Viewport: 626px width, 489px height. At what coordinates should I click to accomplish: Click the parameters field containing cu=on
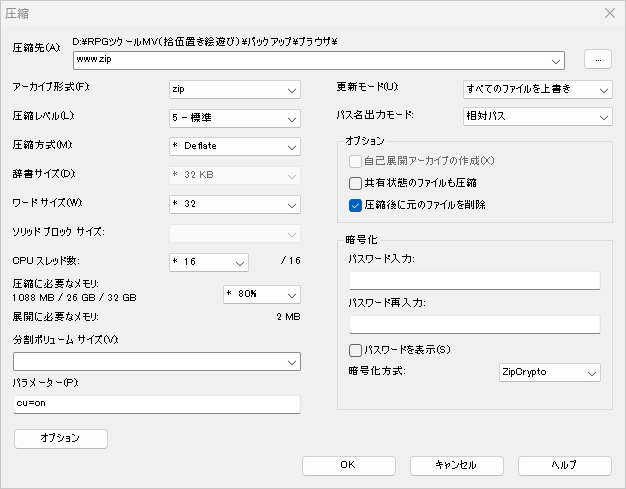(157, 404)
